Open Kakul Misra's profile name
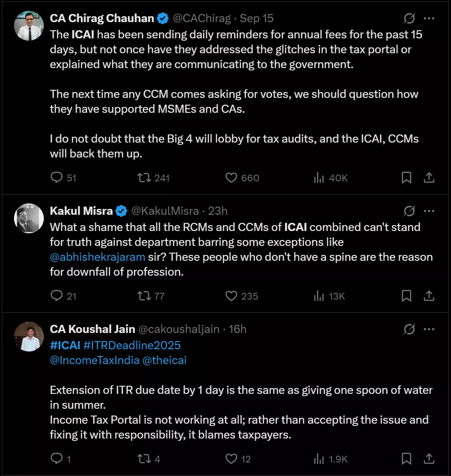The width and height of the screenshot is (451, 476). 81,211
